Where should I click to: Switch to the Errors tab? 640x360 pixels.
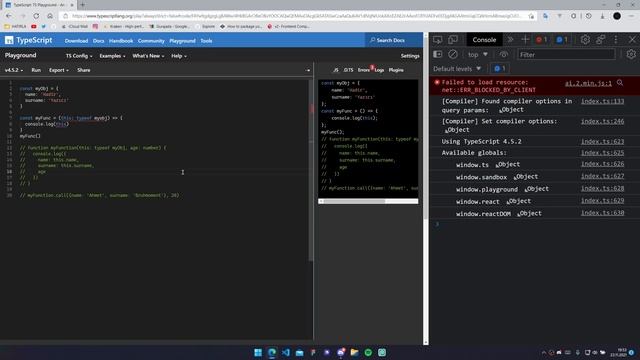364,70
